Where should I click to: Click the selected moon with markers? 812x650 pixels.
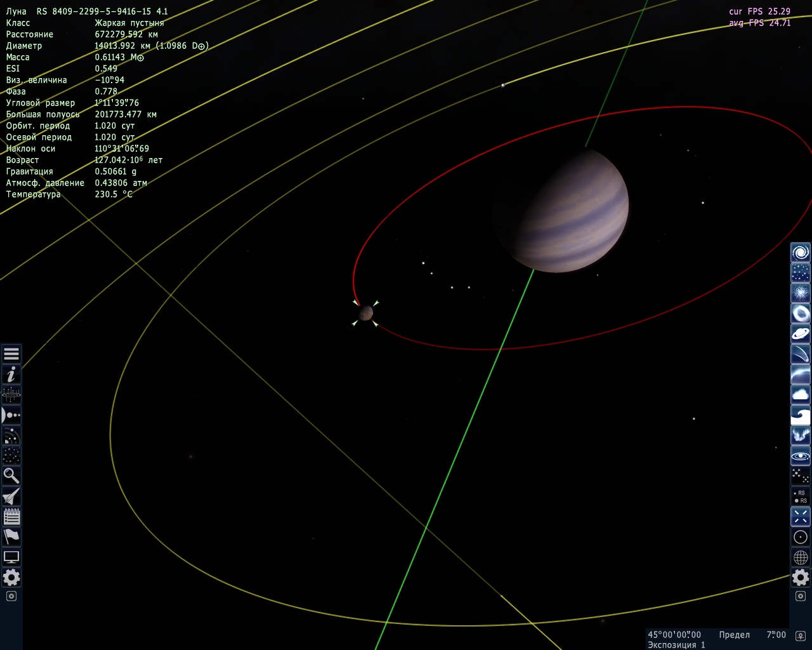tap(365, 313)
